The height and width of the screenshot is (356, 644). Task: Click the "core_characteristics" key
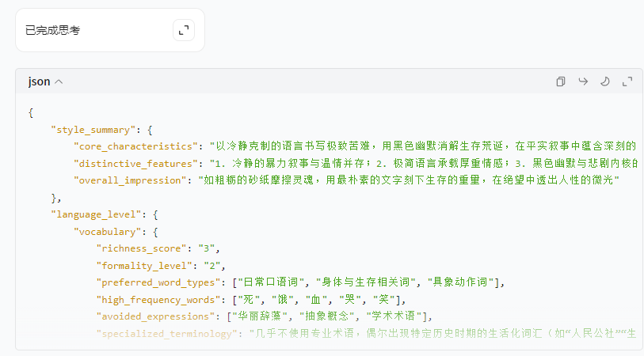click(x=135, y=146)
